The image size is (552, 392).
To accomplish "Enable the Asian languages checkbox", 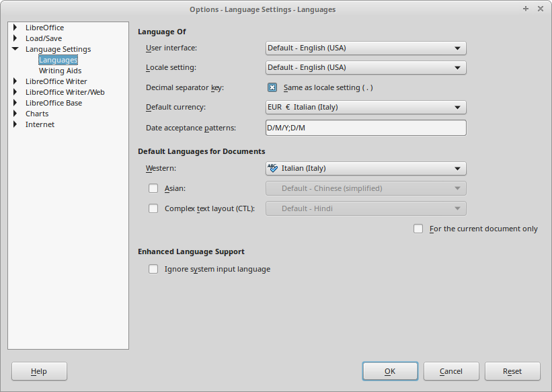I will point(153,188).
